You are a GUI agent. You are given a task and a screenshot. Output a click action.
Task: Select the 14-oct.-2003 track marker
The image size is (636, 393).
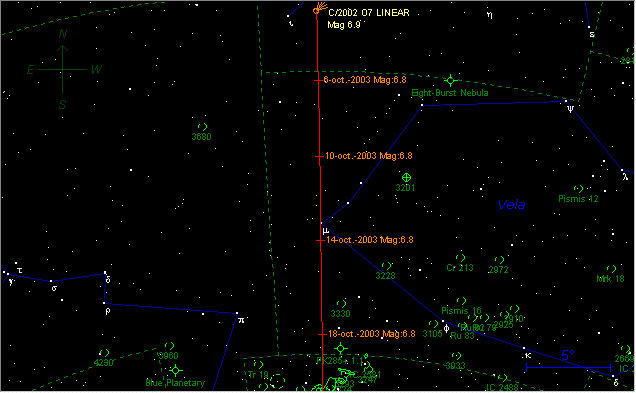click(x=320, y=241)
